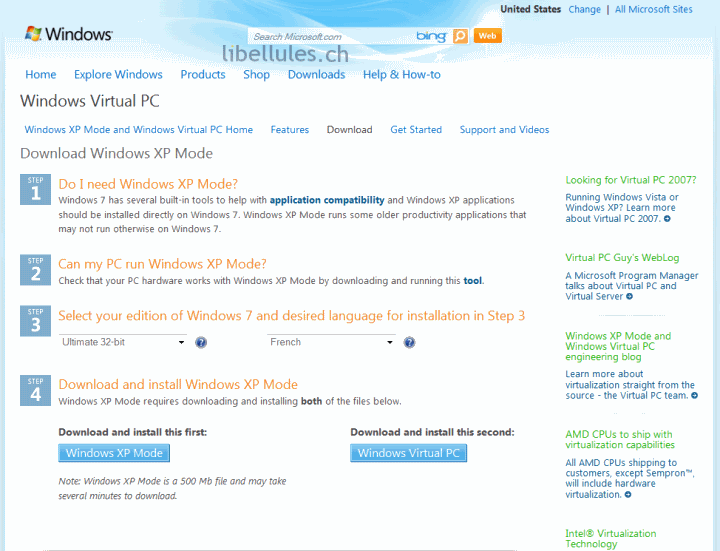Click the tool link in Step 2

472,281
